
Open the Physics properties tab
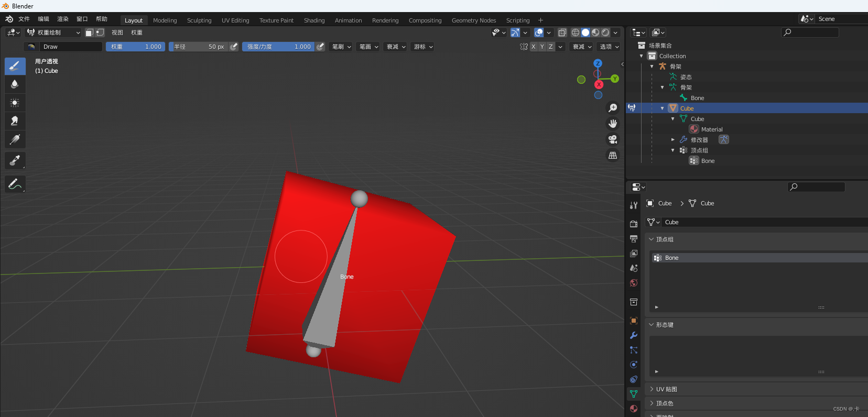click(x=634, y=365)
